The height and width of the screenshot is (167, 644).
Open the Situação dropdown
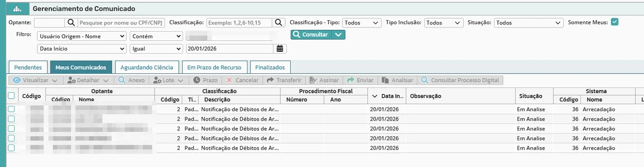click(x=529, y=22)
